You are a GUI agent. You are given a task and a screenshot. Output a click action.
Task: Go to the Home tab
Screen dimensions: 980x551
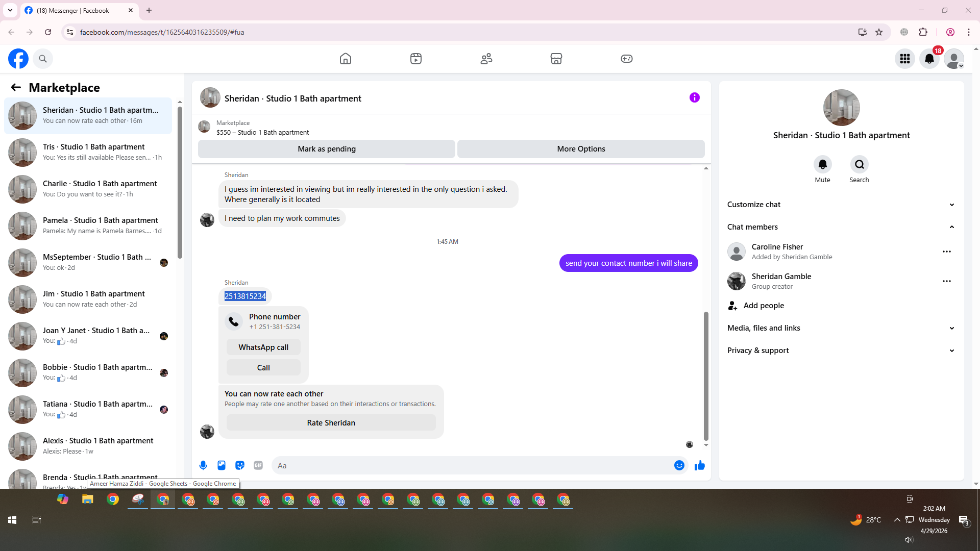click(346, 59)
